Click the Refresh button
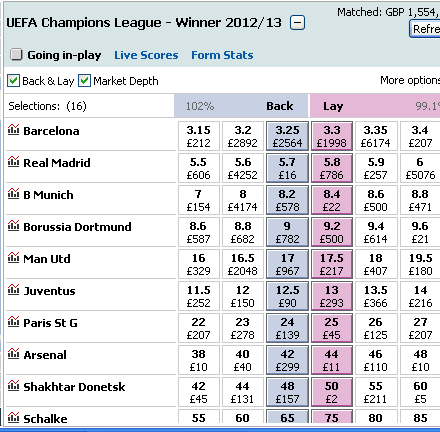This screenshot has height=432, width=440. pos(425,29)
